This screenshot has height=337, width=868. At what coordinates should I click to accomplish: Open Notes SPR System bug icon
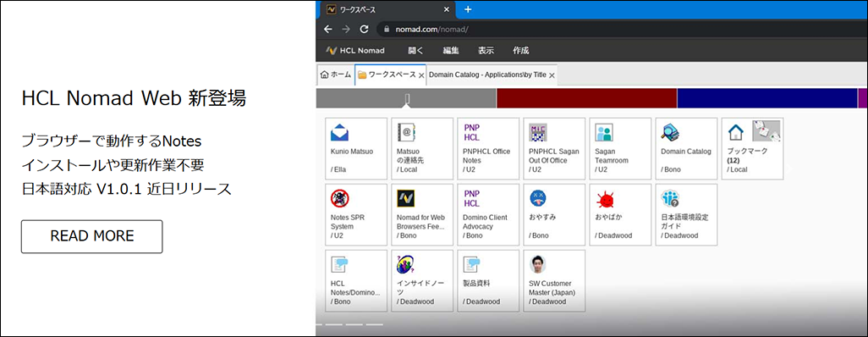click(339, 198)
